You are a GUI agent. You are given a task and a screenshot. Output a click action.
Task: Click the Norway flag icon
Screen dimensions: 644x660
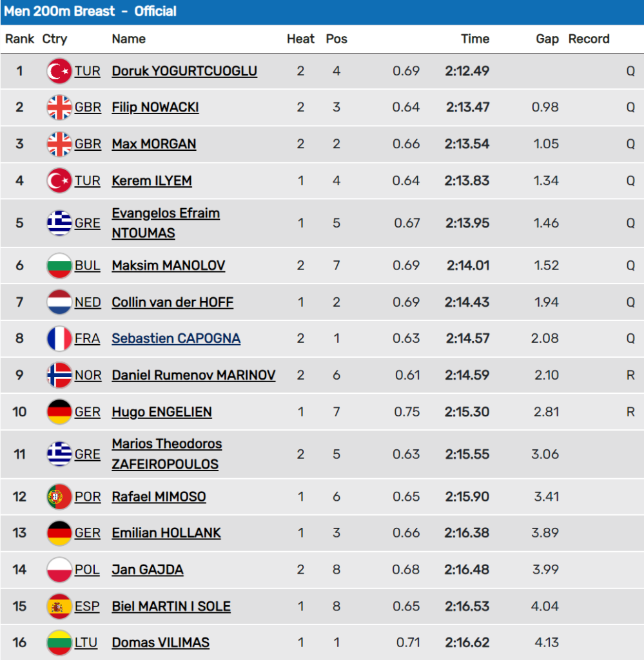(x=59, y=375)
